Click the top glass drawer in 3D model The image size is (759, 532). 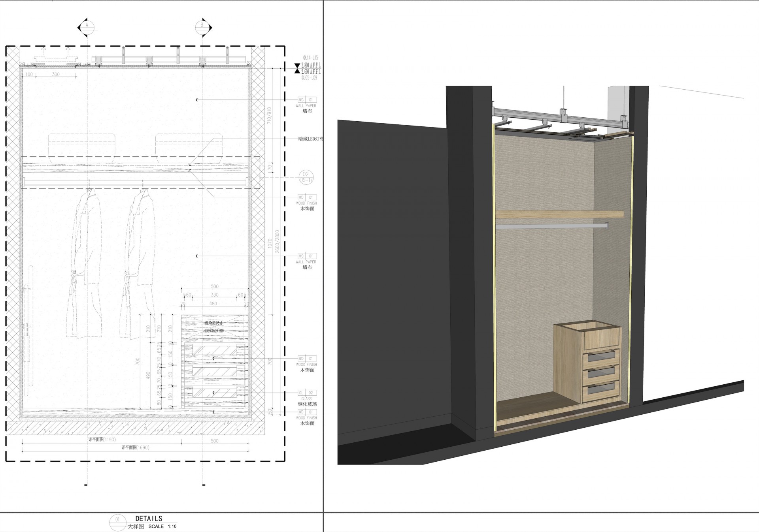(600, 357)
